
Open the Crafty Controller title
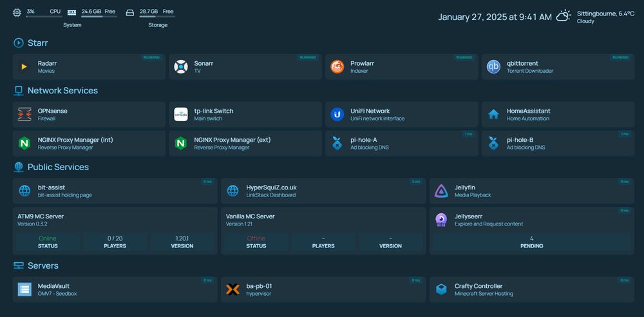click(x=478, y=286)
